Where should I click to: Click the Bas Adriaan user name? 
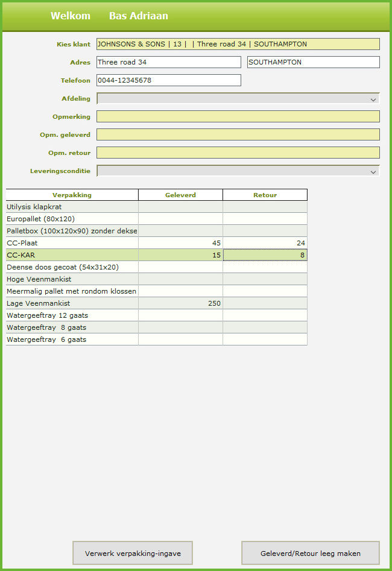coord(139,16)
